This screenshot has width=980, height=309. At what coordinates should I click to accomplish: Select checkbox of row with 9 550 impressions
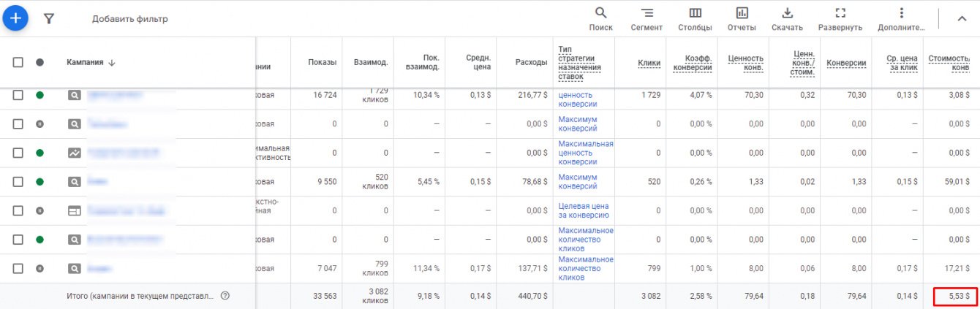click(18, 182)
